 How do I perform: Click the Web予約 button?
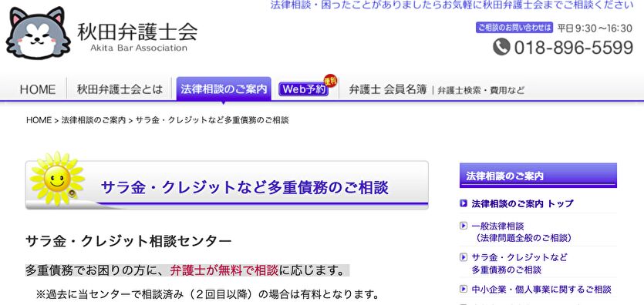point(304,89)
